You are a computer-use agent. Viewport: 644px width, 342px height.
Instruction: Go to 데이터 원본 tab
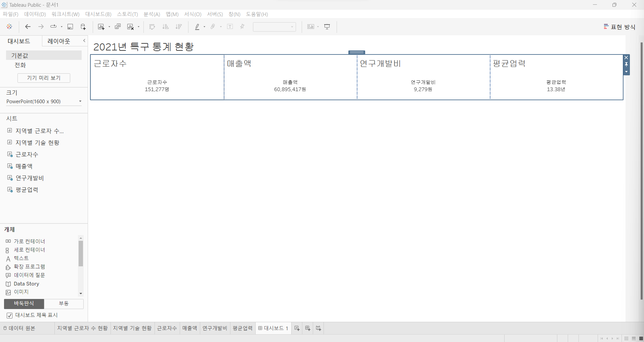(x=19, y=328)
